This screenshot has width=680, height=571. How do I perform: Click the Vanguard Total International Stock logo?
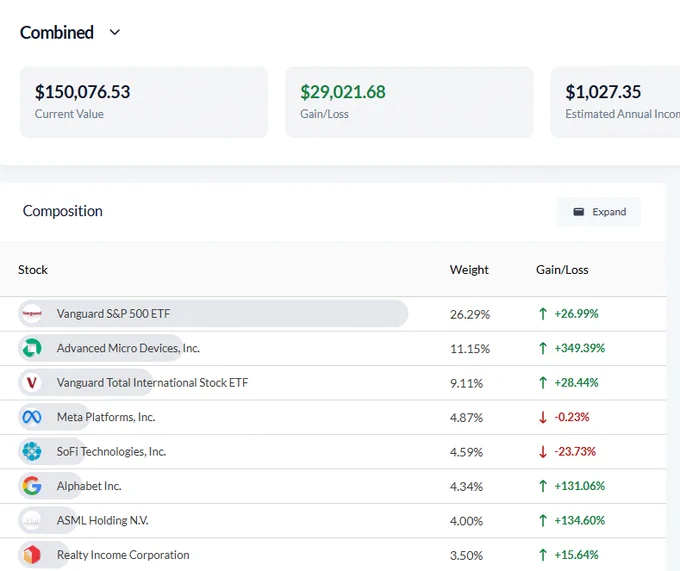(32, 382)
